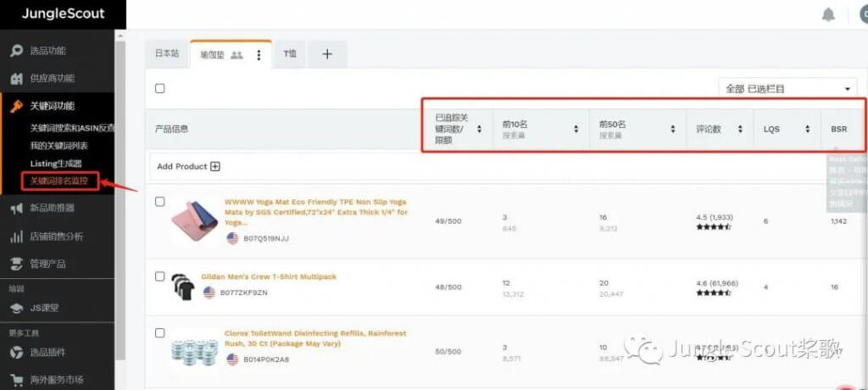Click ASIN B014P0K2A8 text
The image size is (868, 390).
click(266, 359)
